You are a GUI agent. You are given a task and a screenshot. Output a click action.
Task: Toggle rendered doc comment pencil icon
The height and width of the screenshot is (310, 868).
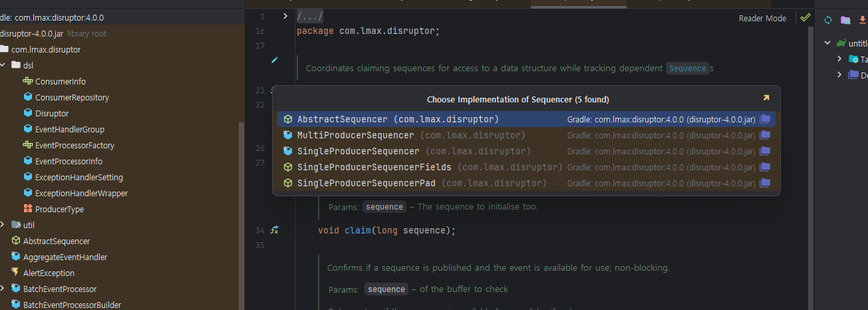coord(275,60)
